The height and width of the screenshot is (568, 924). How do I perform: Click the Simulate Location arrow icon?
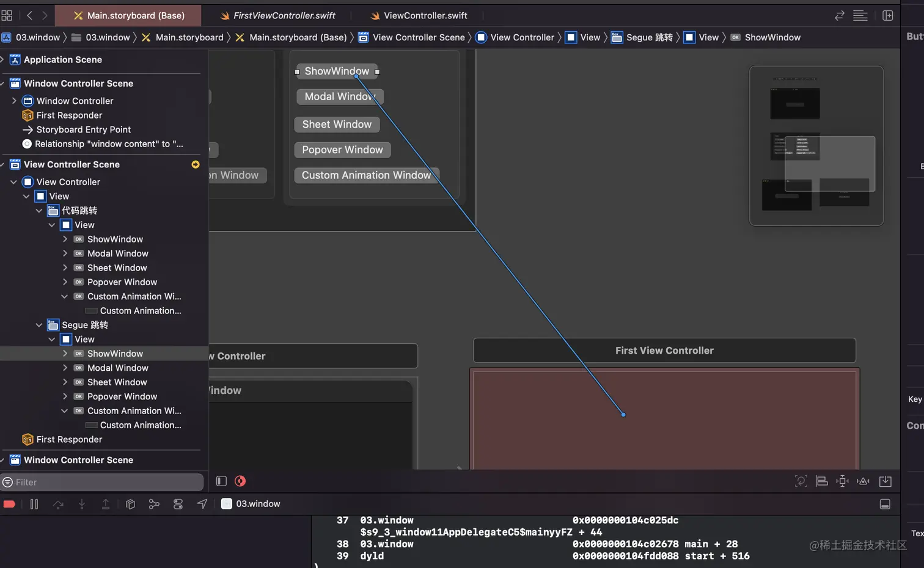tap(202, 504)
